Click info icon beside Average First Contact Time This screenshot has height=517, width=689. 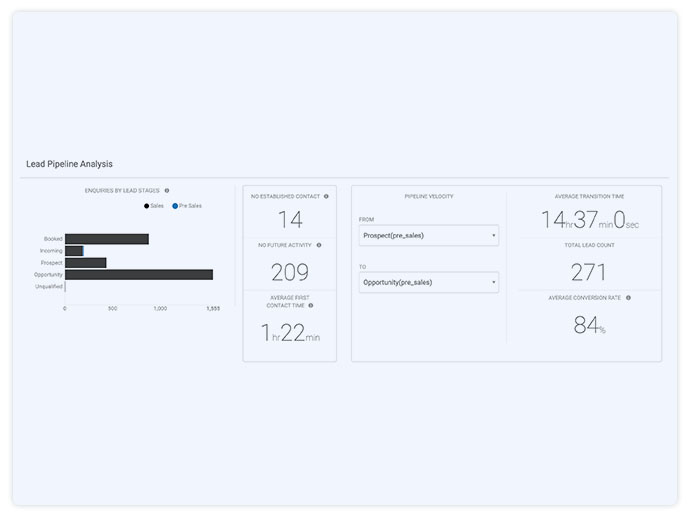(311, 306)
